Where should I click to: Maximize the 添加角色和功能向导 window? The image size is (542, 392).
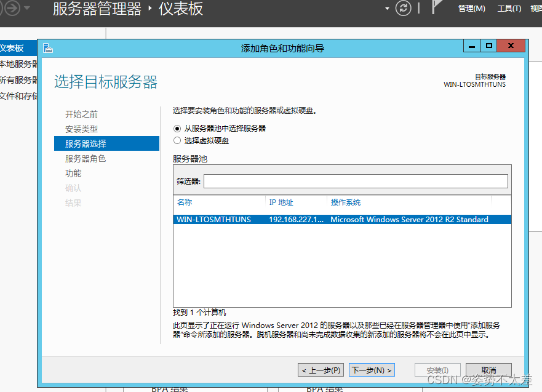(488, 46)
